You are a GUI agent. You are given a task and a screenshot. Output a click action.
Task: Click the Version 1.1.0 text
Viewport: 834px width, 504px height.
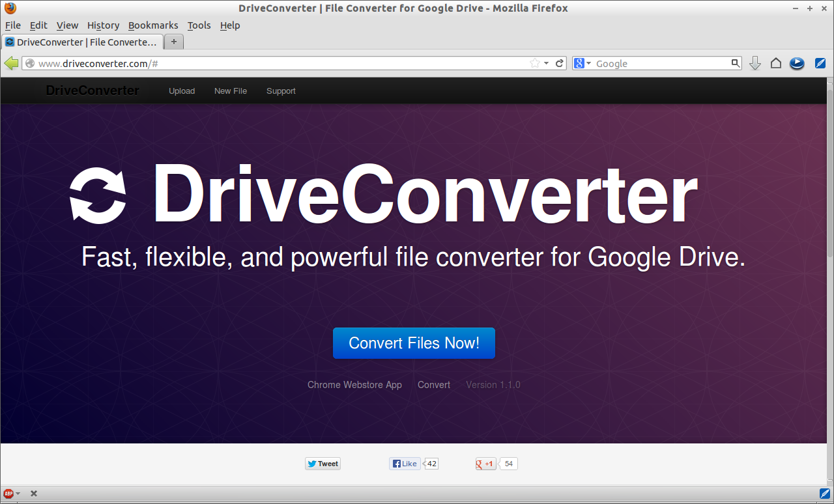coord(493,385)
